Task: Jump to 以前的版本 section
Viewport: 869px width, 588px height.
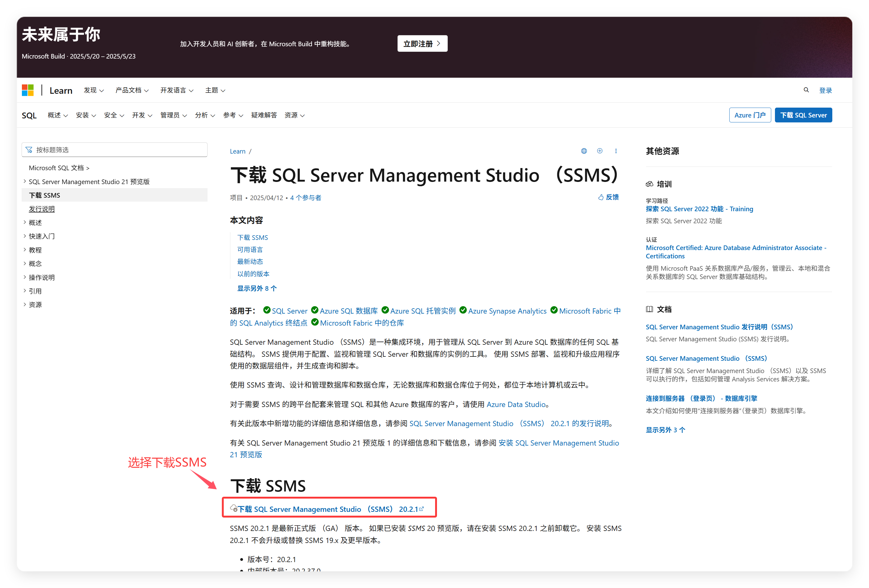Action: click(x=253, y=273)
